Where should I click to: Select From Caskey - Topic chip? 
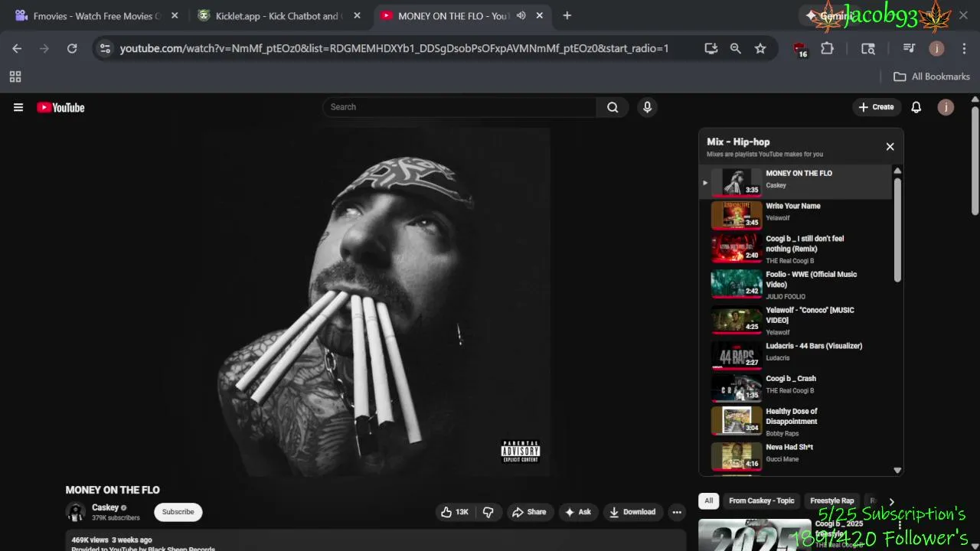point(762,500)
